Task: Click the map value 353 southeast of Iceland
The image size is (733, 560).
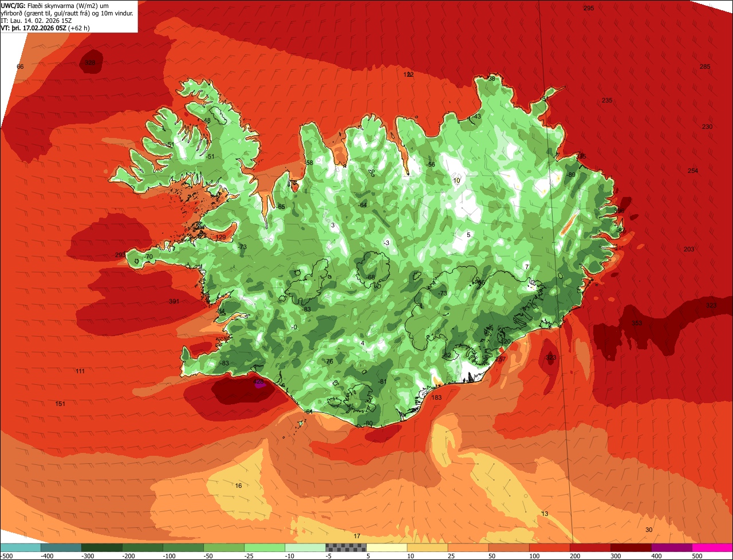Action: (x=637, y=324)
